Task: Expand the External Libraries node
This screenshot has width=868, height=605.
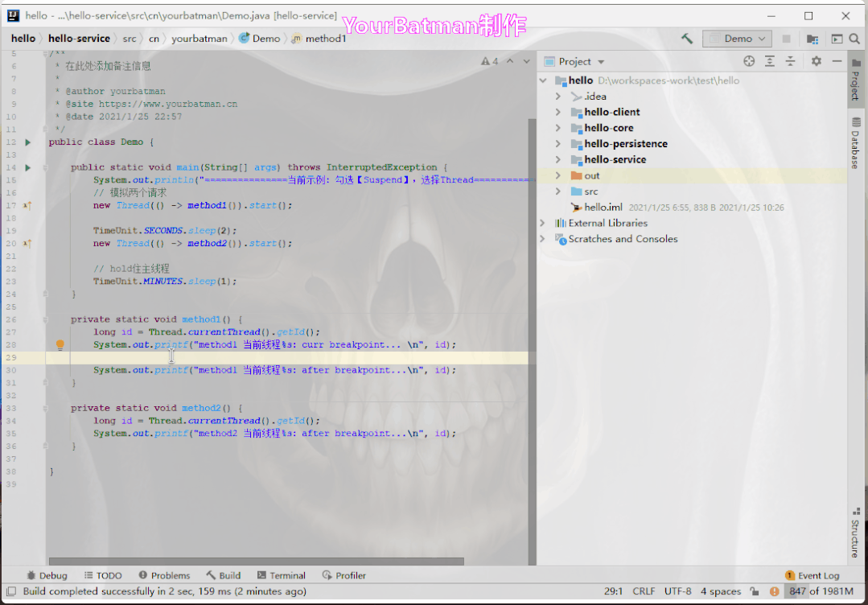Action: pyautogui.click(x=543, y=223)
